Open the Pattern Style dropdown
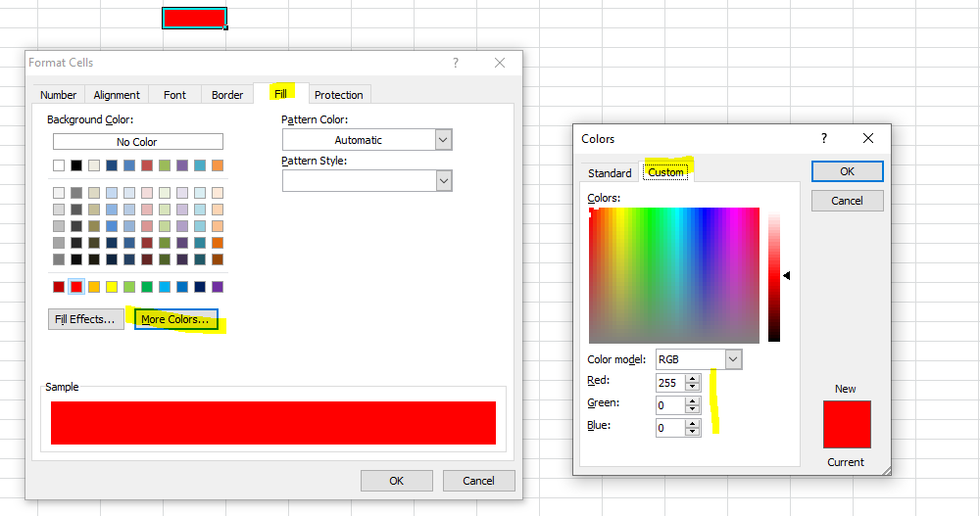The height and width of the screenshot is (516, 980). tap(443, 181)
